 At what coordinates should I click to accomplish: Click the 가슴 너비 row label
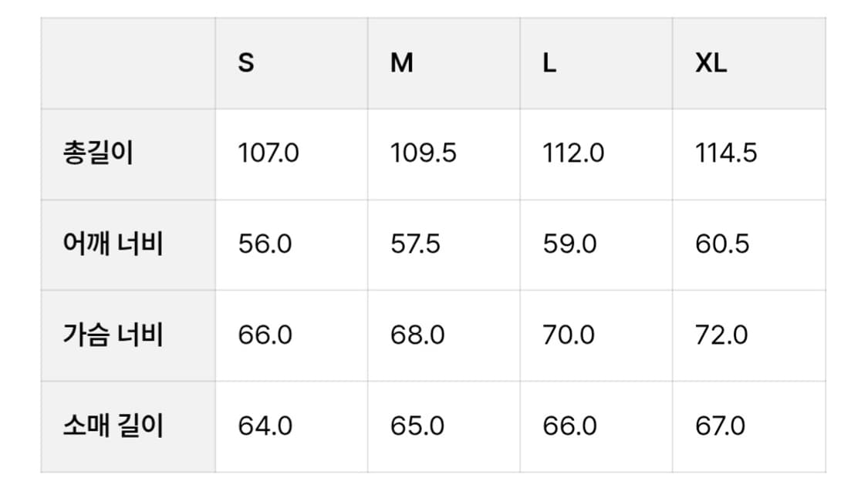pyautogui.click(x=113, y=335)
